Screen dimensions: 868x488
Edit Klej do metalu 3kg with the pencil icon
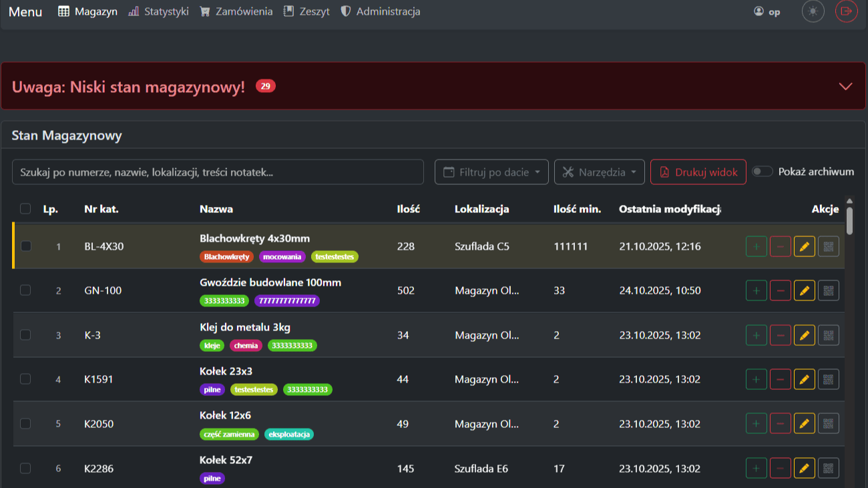click(804, 335)
